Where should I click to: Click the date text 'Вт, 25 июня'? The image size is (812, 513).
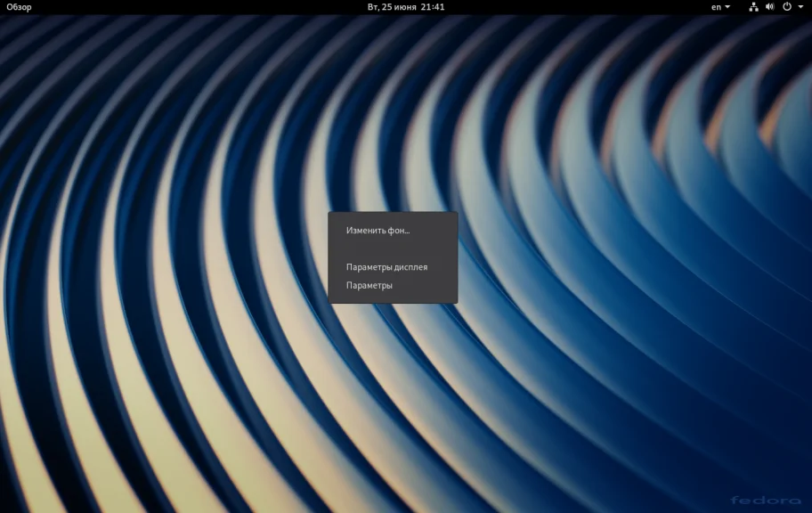[x=391, y=7]
